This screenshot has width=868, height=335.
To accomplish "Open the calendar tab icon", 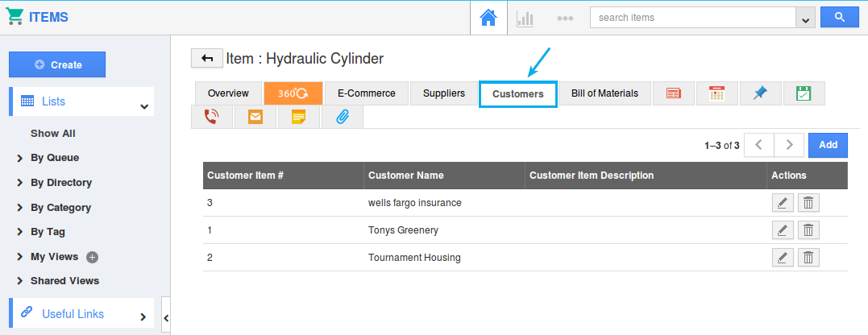I will [717, 93].
